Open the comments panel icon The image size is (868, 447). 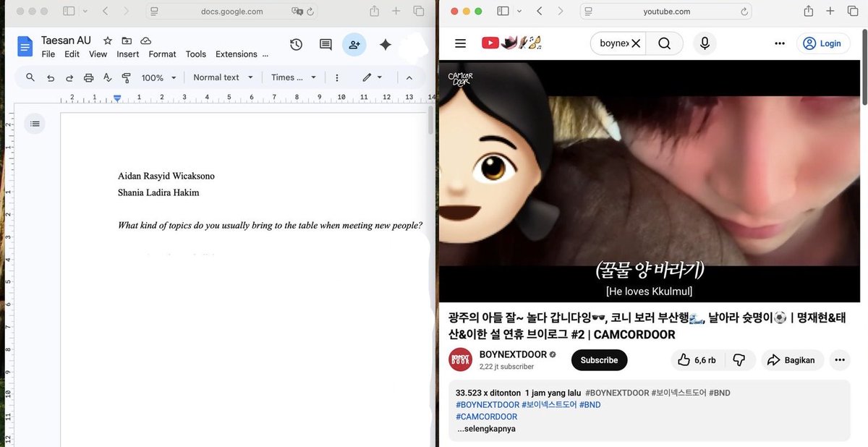(x=325, y=45)
